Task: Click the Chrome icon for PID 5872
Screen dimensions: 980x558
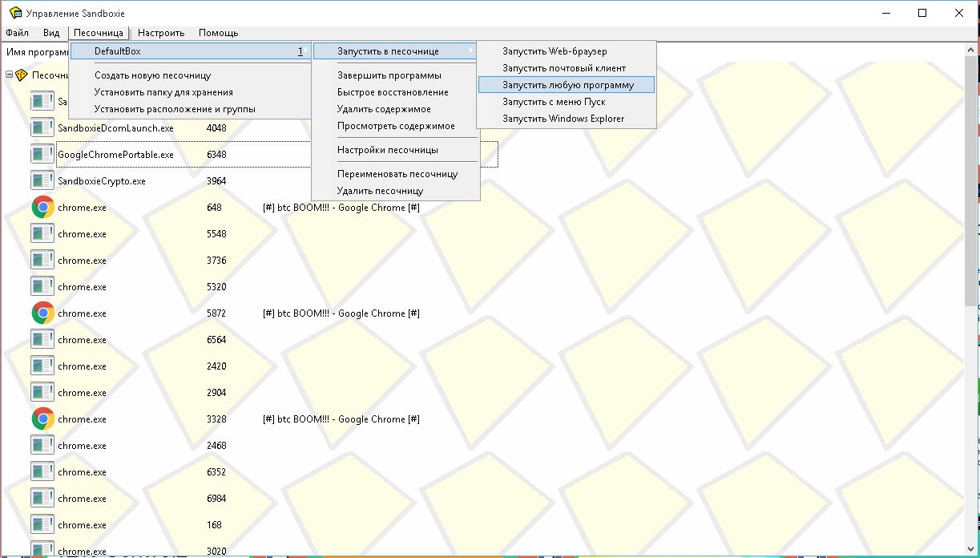Action: [x=42, y=313]
